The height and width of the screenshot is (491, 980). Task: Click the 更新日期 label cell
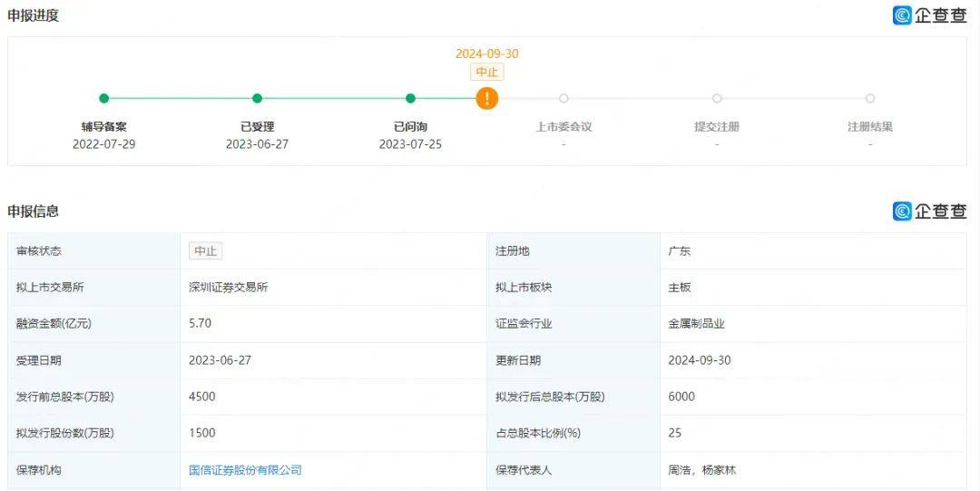pyautogui.click(x=573, y=360)
